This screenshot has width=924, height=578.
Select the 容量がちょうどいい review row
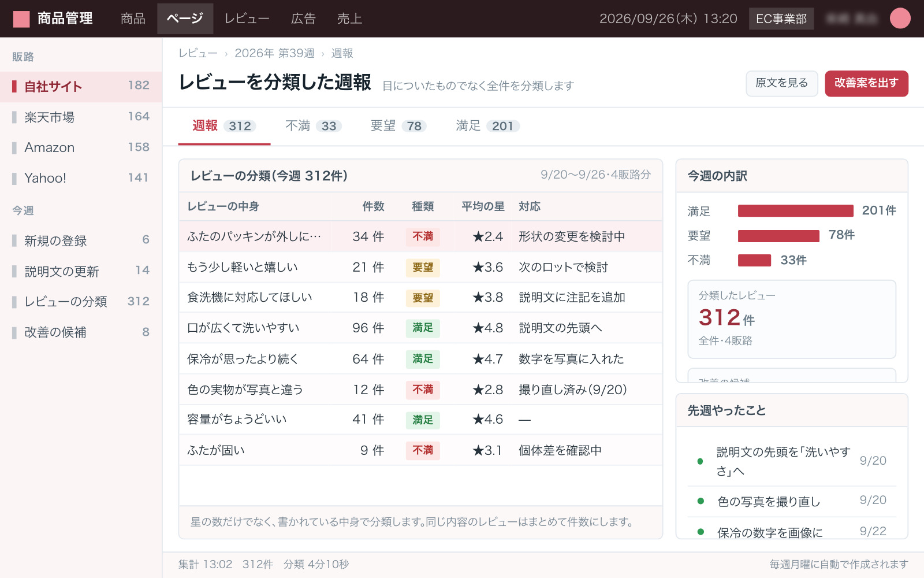pyautogui.click(x=420, y=420)
